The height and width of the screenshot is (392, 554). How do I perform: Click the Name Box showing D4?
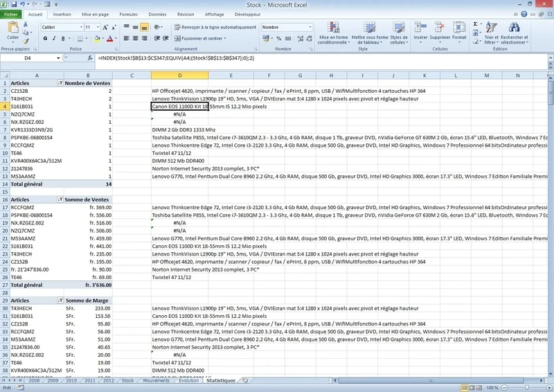point(28,58)
